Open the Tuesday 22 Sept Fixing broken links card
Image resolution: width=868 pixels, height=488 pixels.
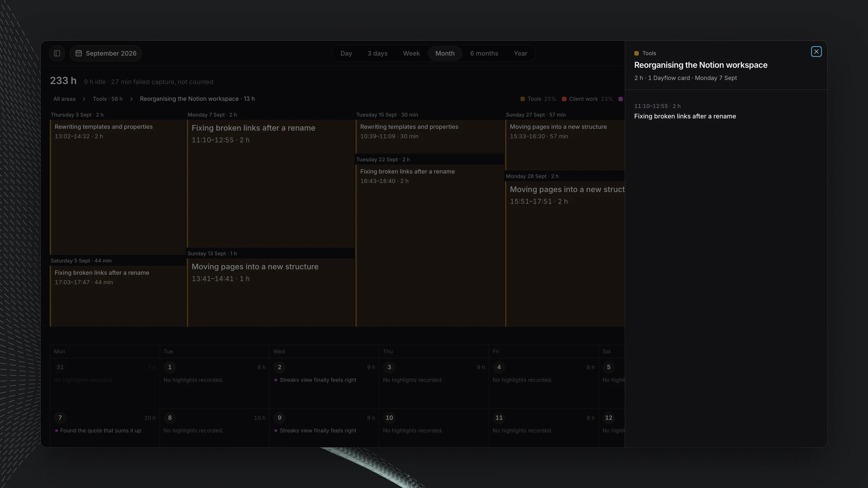[x=430, y=245]
